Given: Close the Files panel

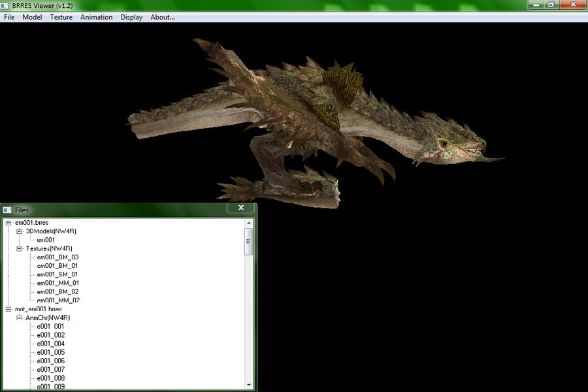Looking at the screenshot, I should click(x=241, y=208).
